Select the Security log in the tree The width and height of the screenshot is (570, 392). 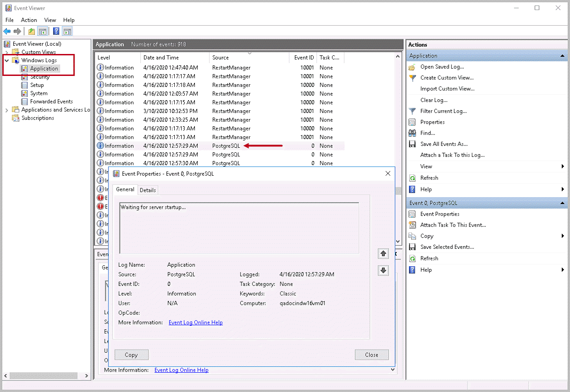[x=39, y=76]
